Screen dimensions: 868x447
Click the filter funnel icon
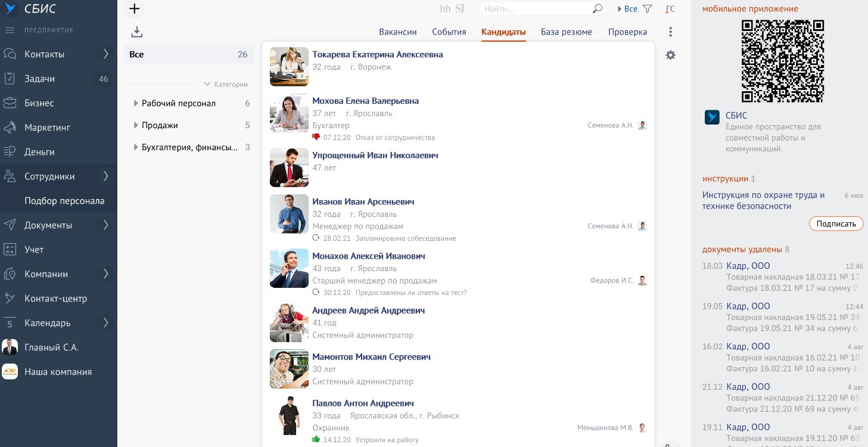tap(648, 9)
